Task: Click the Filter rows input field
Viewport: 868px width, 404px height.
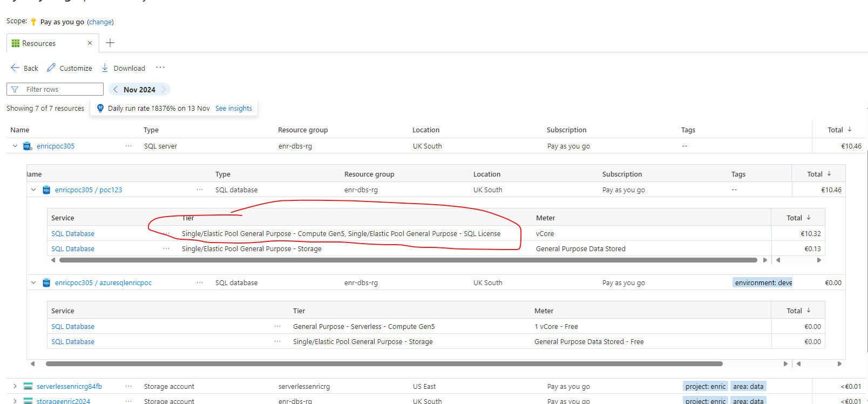Action: 55,89
